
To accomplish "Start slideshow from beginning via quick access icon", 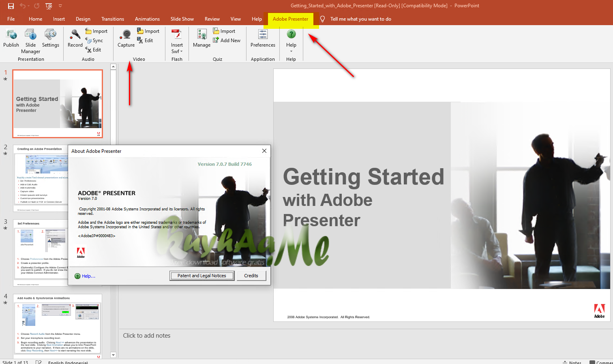I will coord(49,6).
